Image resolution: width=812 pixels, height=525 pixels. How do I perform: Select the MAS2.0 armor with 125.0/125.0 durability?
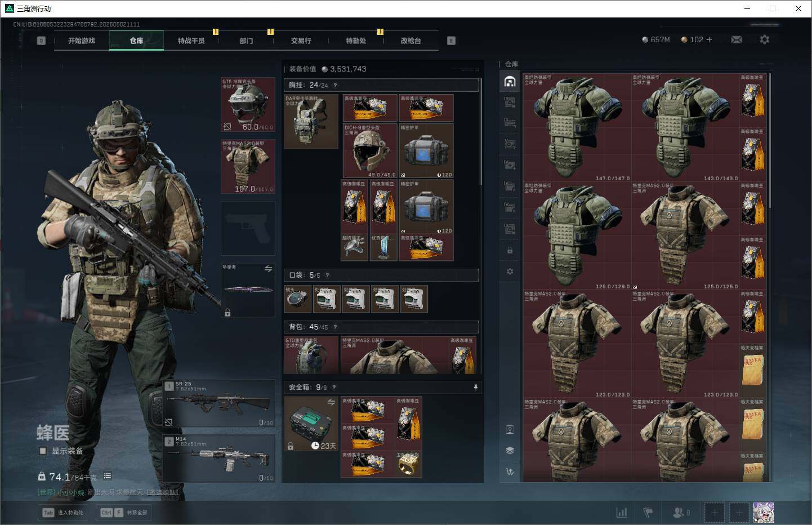(x=685, y=235)
